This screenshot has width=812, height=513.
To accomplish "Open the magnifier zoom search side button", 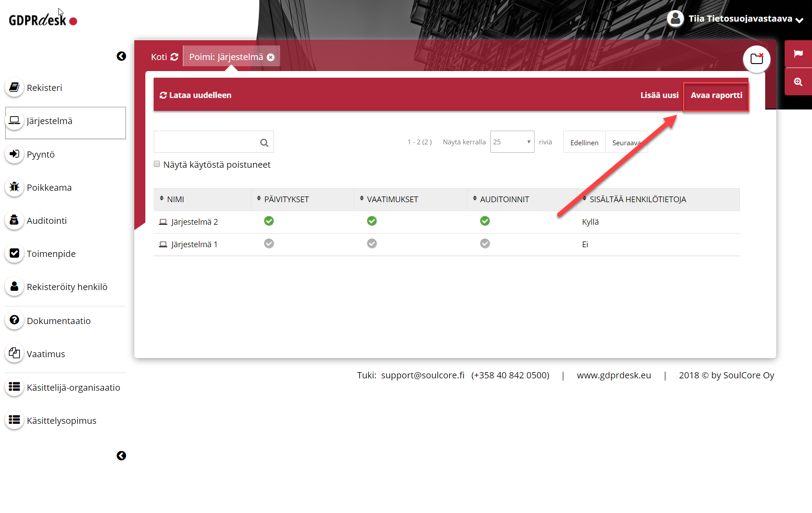I will (x=798, y=82).
